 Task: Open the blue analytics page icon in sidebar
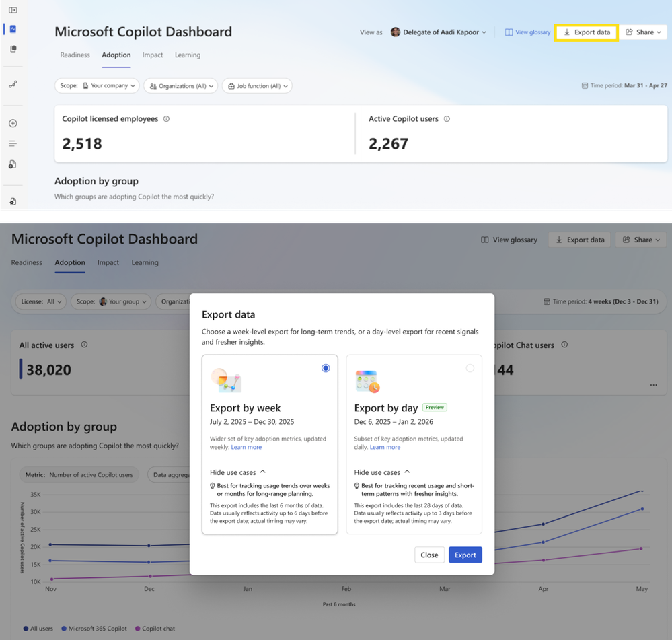[13, 29]
